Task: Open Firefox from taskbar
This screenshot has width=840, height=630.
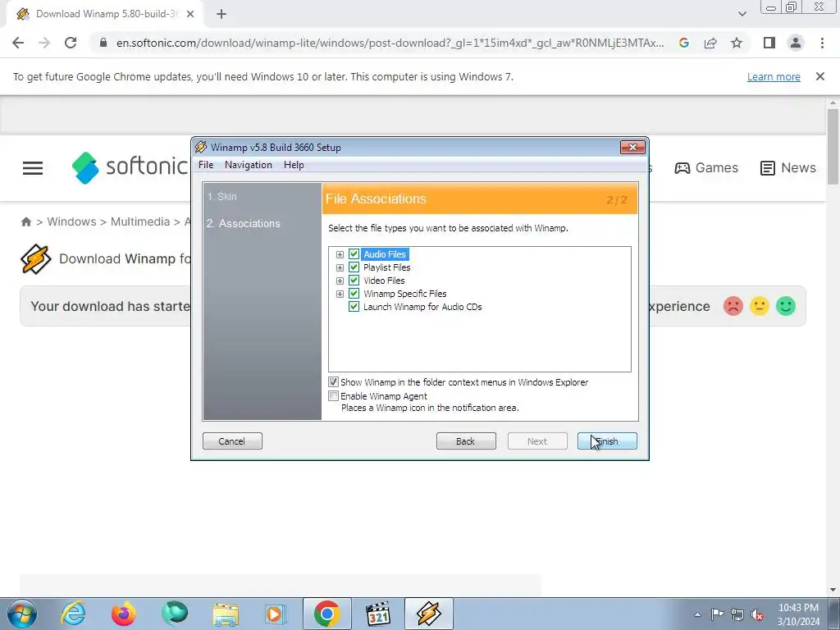Action: point(123,614)
